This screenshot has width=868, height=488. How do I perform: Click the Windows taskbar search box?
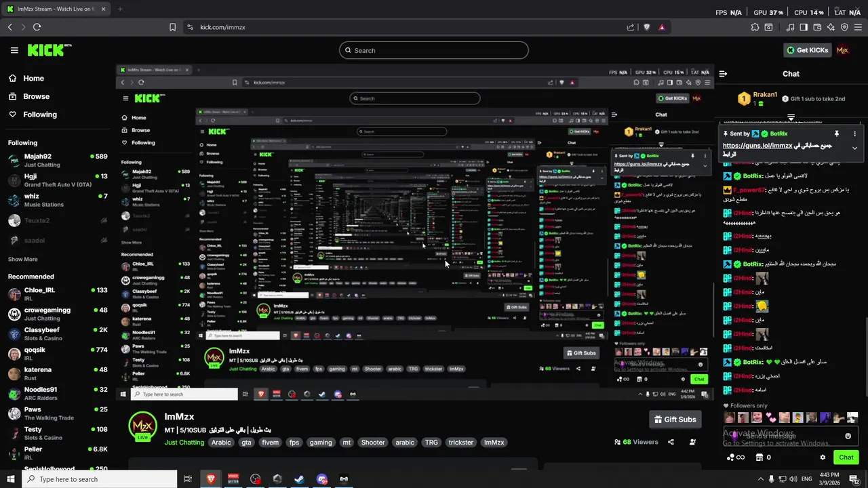99,479
